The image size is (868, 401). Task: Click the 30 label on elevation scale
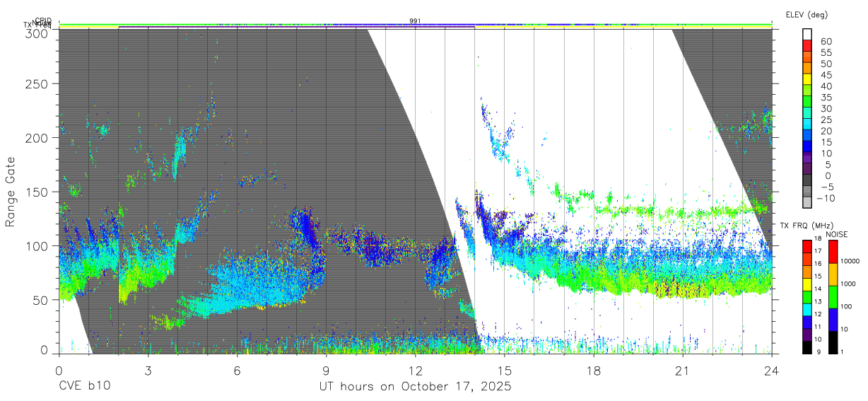pyautogui.click(x=826, y=108)
